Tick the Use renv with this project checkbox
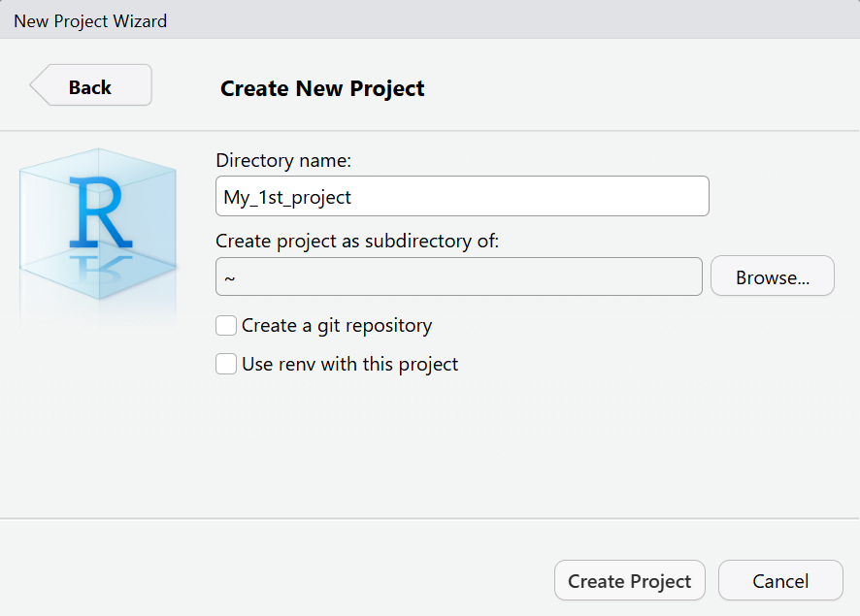The height and width of the screenshot is (616, 860). [x=226, y=365]
